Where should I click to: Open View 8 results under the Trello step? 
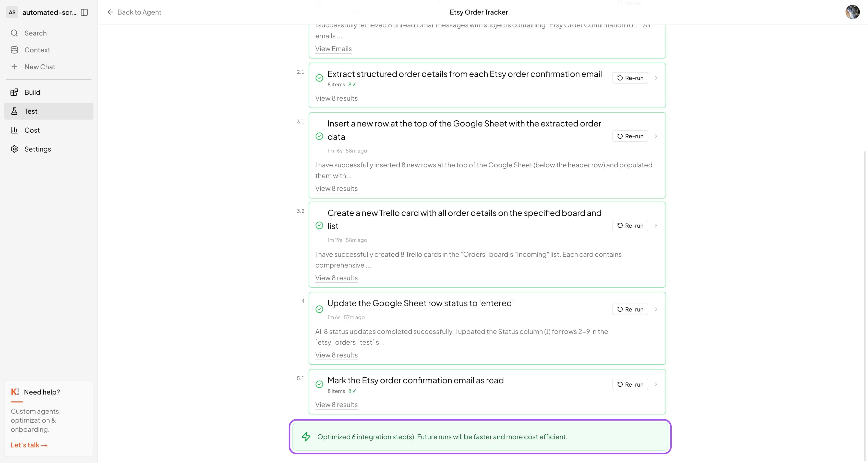[336, 278]
